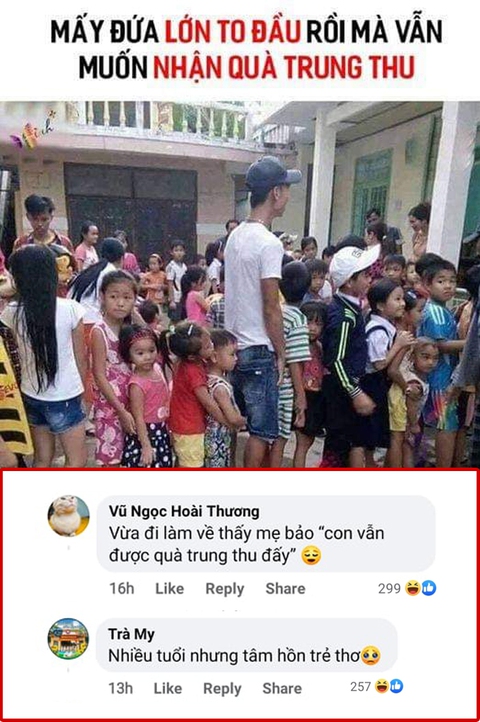Open the Trà My name link

pos(131,634)
